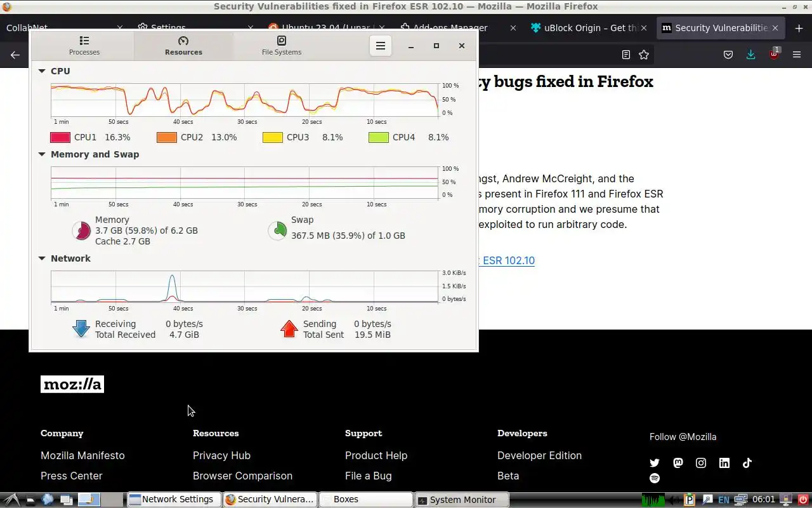Change the CPU2 orange color swatch
The height and width of the screenshot is (508, 812).
pyautogui.click(x=167, y=137)
